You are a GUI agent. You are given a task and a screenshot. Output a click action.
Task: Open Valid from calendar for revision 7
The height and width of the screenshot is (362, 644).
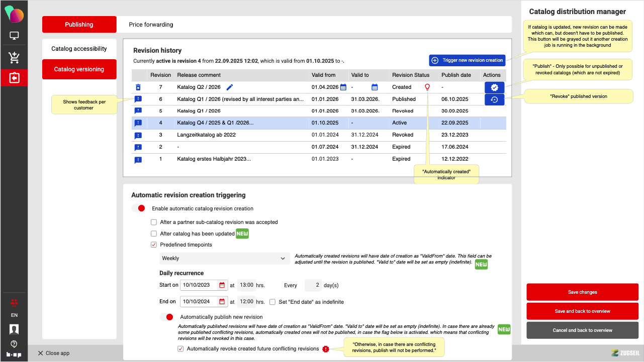343,87
